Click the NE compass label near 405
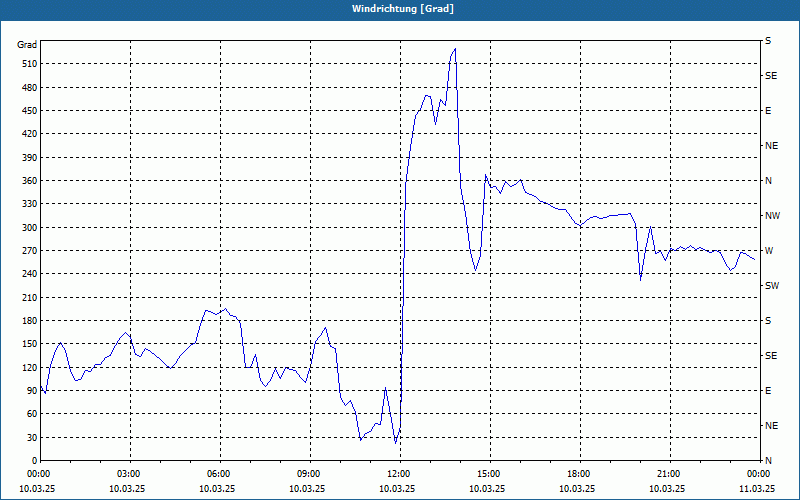This screenshot has height=500, width=800. coord(771,146)
